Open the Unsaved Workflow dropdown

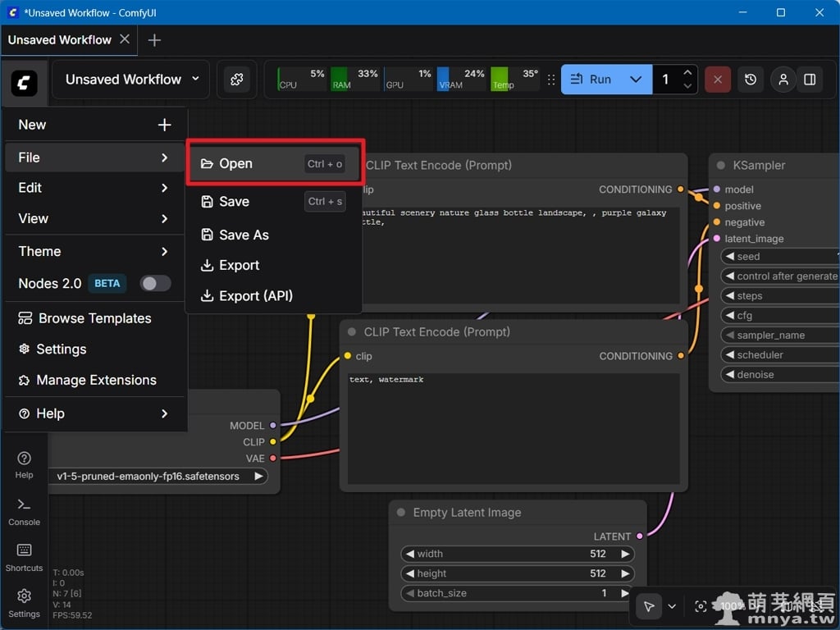click(133, 80)
